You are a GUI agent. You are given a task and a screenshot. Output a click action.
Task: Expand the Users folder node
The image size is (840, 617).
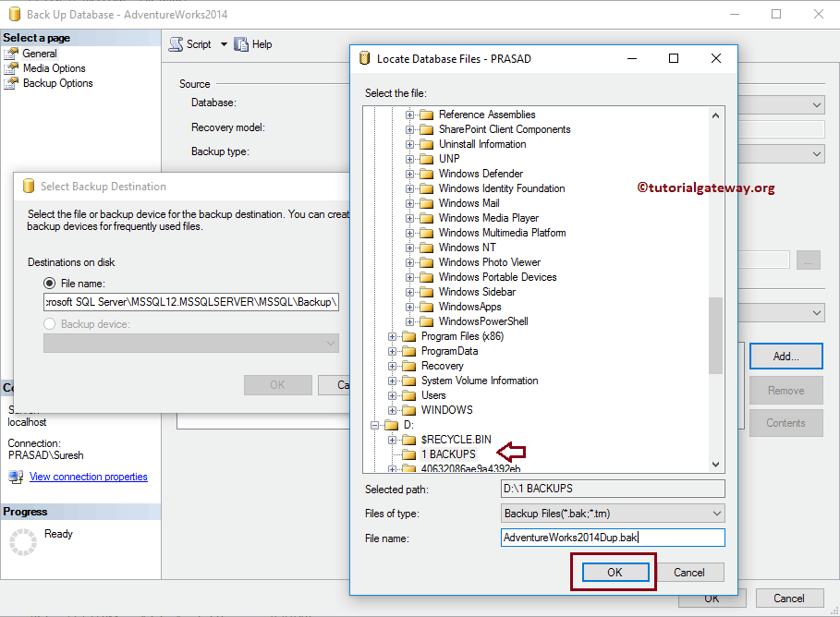click(392, 396)
